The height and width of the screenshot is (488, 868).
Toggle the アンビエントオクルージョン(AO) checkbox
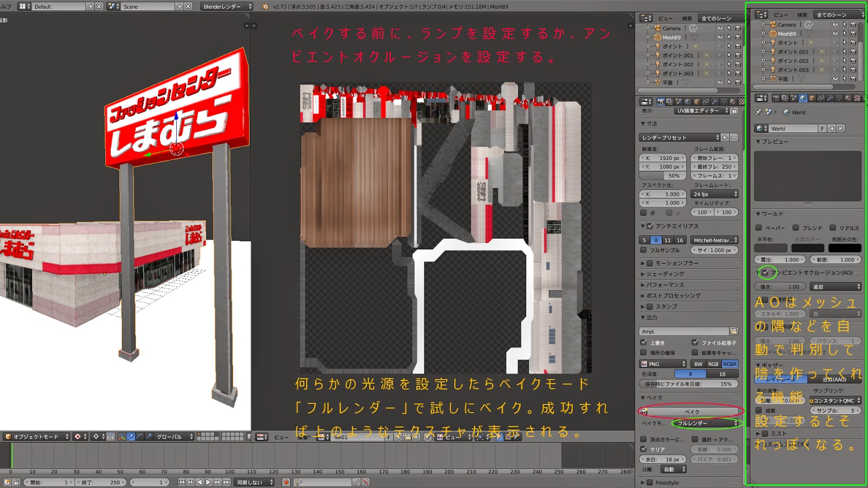pyautogui.click(x=765, y=272)
